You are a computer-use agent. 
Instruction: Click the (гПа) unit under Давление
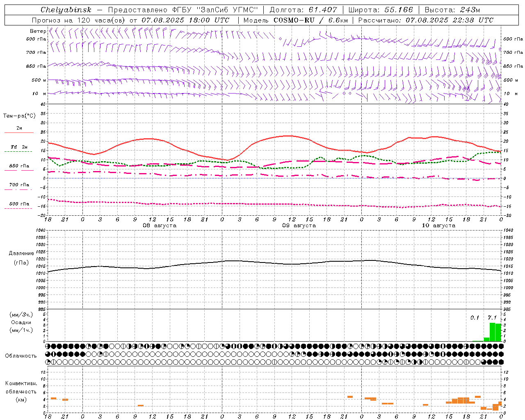click(x=21, y=262)
